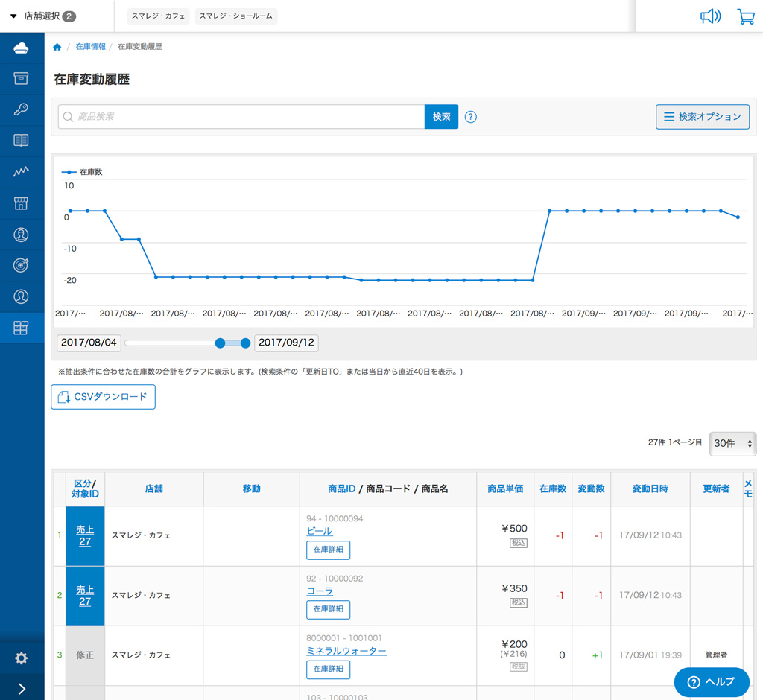Toggle the 在庫数 chart legend series

point(82,172)
